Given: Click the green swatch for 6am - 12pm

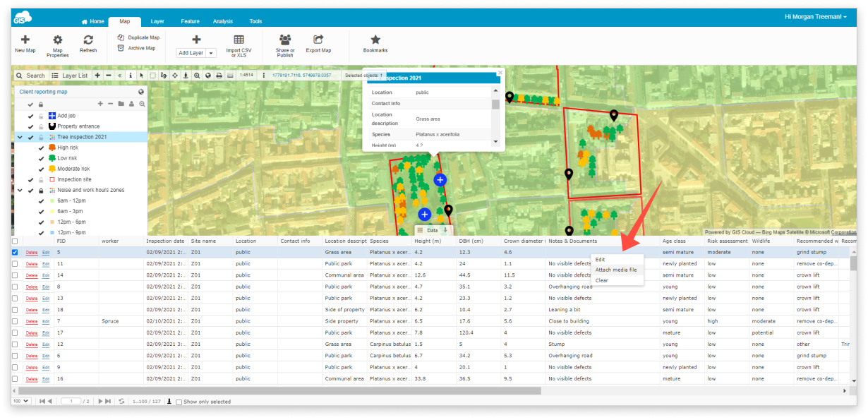Looking at the screenshot, I should tap(52, 200).
